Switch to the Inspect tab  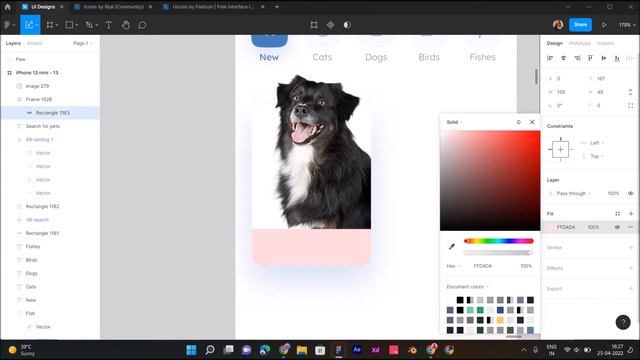pyautogui.click(x=605, y=43)
